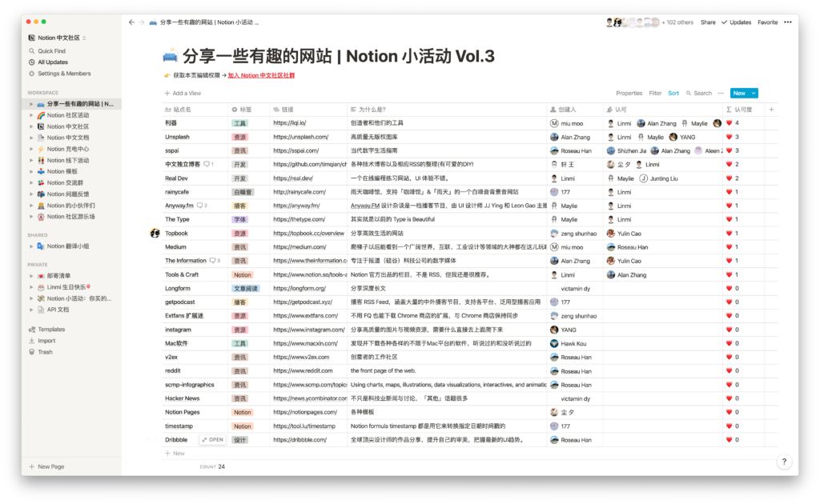The image size is (820, 504).
Task: Click the 工具 tag in 利器 row
Action: [x=240, y=123]
